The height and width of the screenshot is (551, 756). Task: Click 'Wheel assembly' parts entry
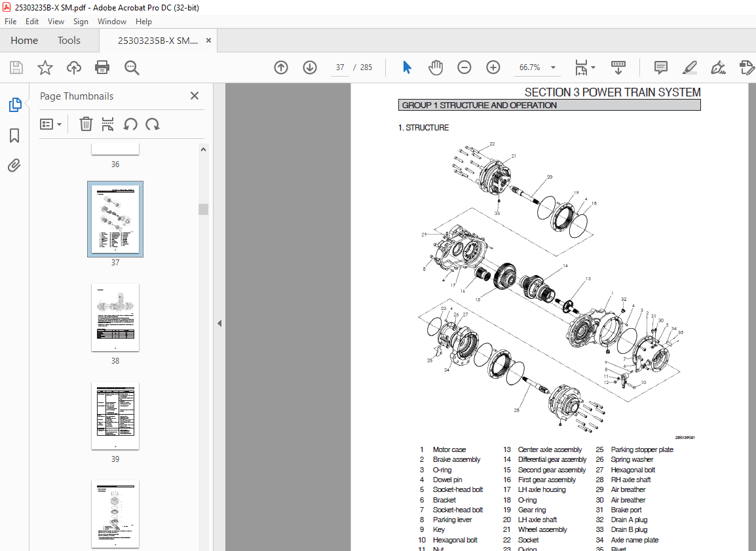point(542,529)
